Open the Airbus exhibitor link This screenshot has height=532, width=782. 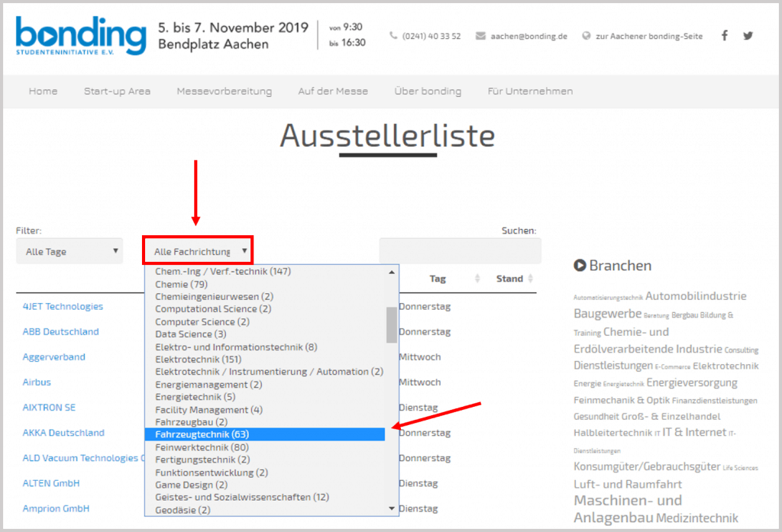click(x=37, y=382)
